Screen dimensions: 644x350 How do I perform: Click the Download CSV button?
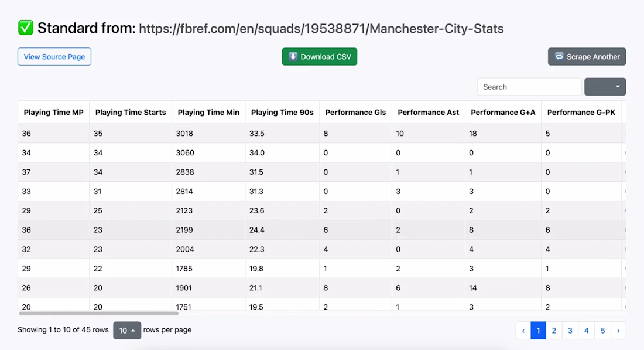319,57
